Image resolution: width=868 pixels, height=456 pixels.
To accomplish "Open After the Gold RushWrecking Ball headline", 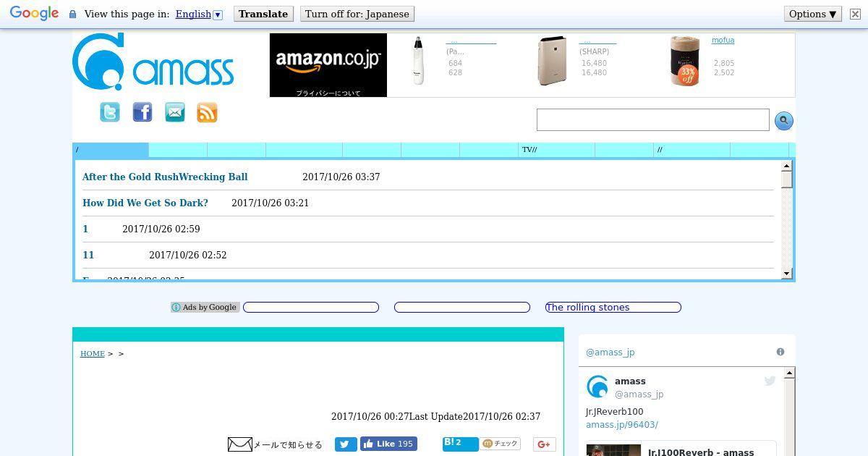I will [x=165, y=177].
